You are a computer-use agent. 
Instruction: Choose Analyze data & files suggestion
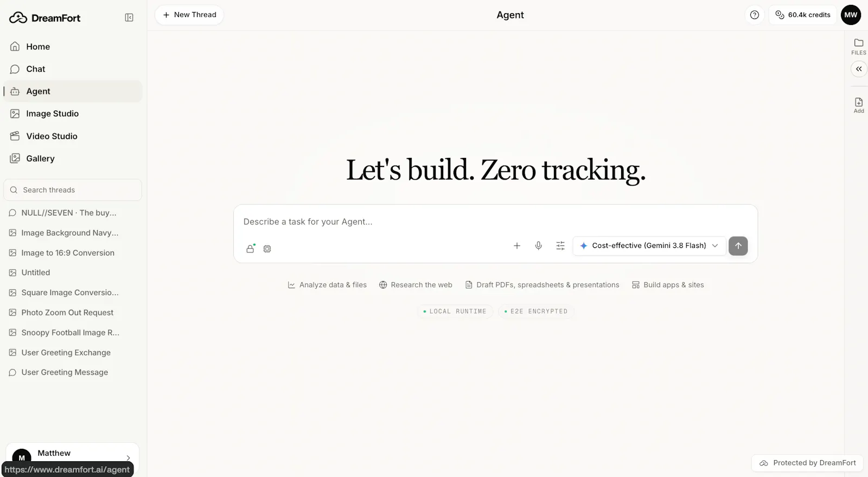coord(327,285)
